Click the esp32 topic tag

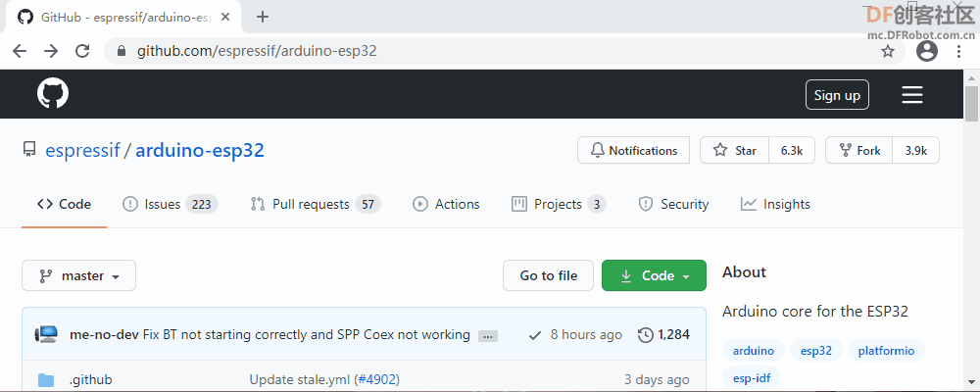coord(816,351)
